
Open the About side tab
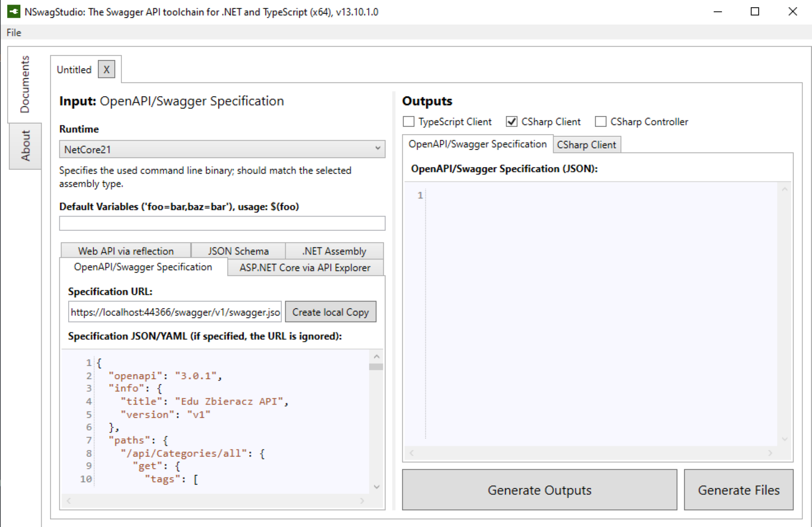25,146
